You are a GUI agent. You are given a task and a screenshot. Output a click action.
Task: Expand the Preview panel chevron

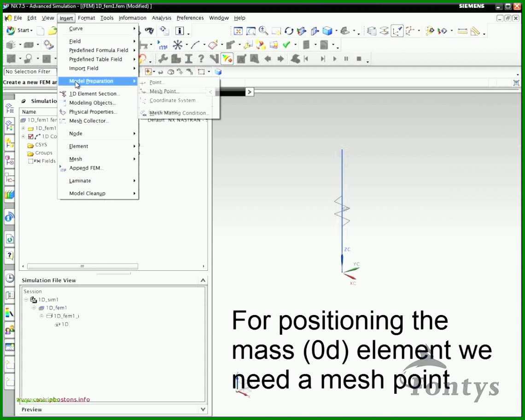[203, 409]
